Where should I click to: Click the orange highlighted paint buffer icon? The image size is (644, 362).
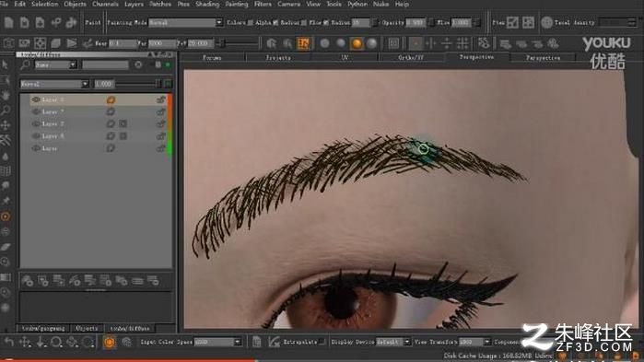pos(303,43)
